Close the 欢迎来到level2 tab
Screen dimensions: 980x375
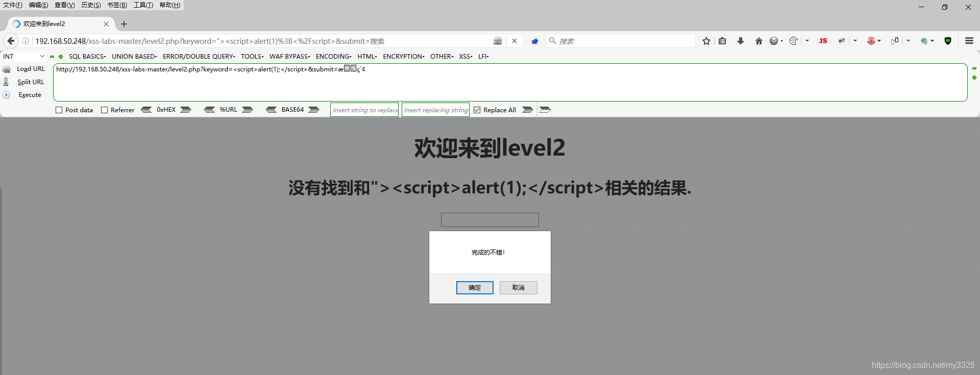point(106,24)
